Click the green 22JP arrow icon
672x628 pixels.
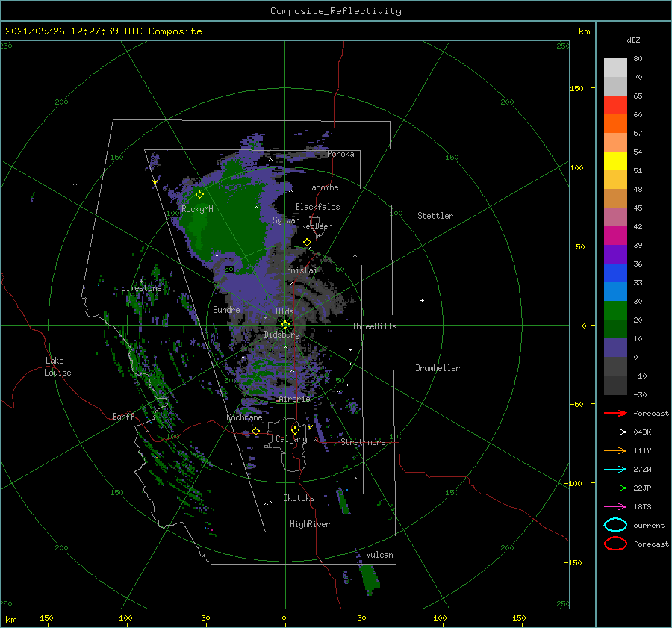(x=615, y=488)
